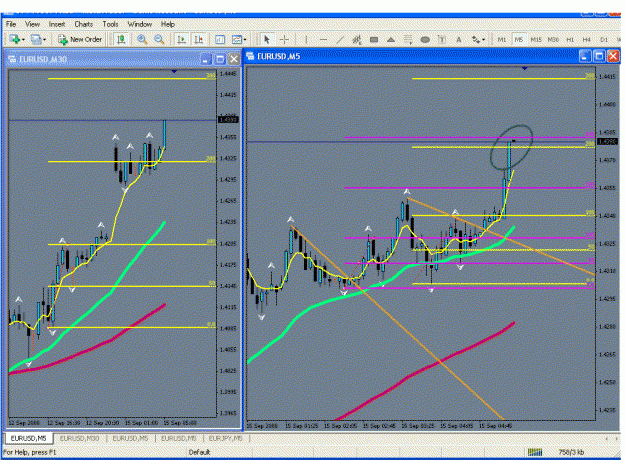Select the Fibonacci Retracement tool

click(x=408, y=39)
